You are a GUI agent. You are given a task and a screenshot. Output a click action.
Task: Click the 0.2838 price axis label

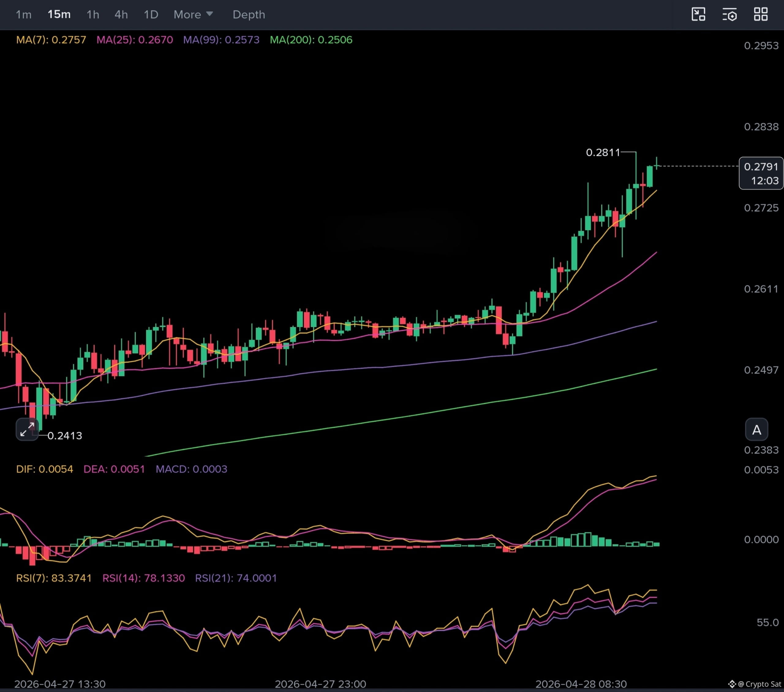click(761, 127)
